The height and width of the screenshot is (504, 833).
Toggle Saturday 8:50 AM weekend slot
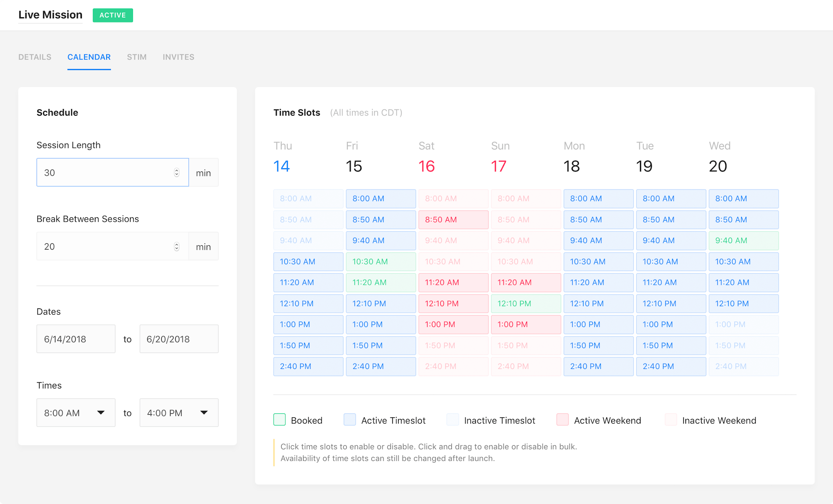pyautogui.click(x=453, y=220)
